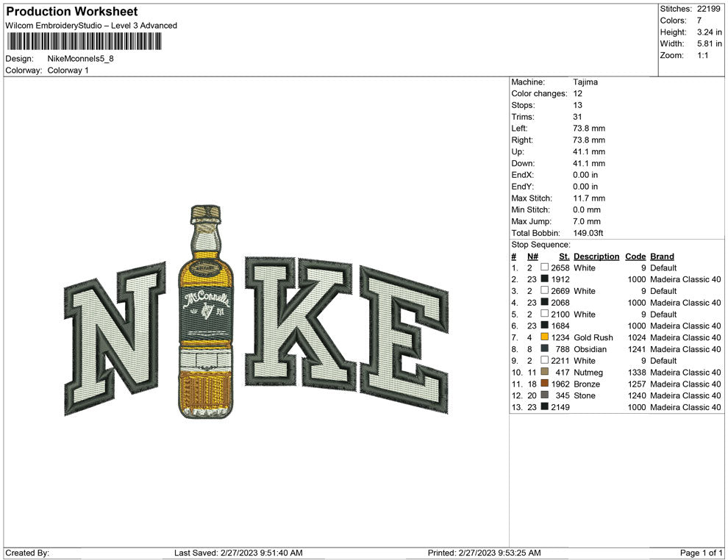
Task: Click the "Created By:" footer label
Action: (27, 553)
